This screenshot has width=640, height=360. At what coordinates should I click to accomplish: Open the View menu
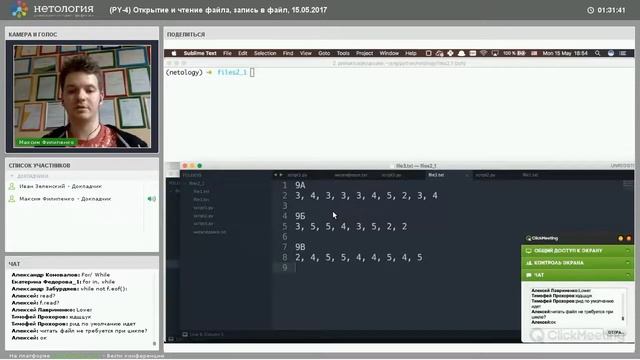[x=305, y=53]
